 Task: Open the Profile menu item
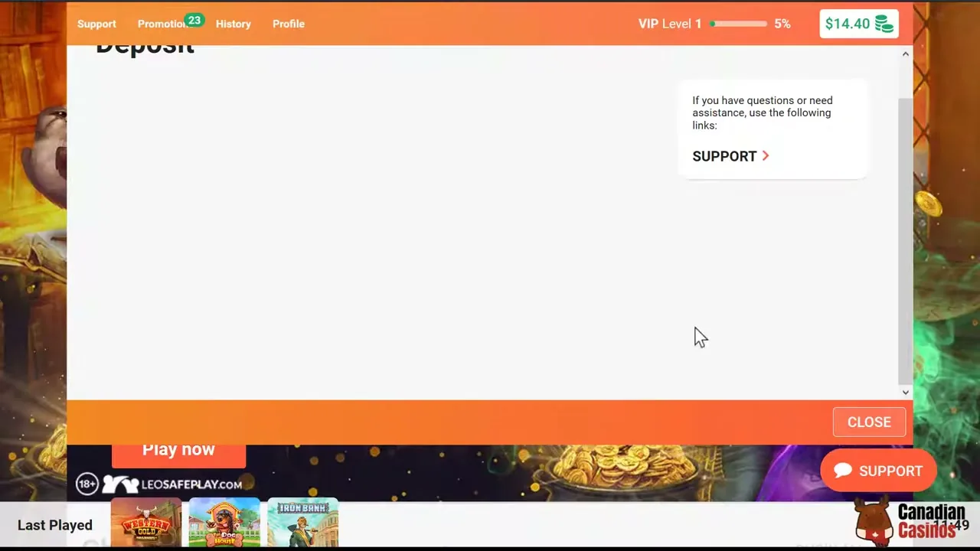pos(289,24)
